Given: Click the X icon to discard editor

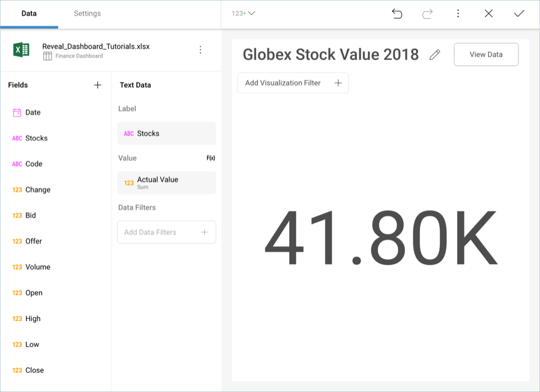Looking at the screenshot, I should (488, 13).
